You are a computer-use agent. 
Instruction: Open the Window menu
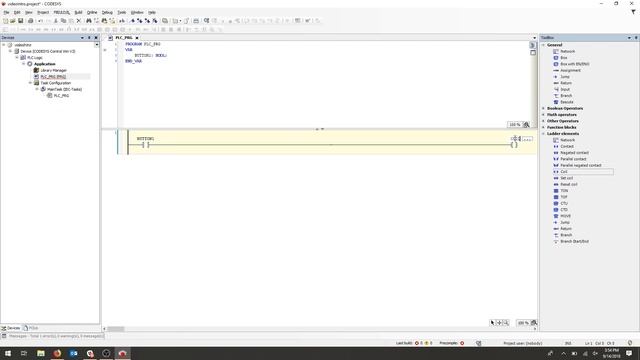[x=137, y=13]
